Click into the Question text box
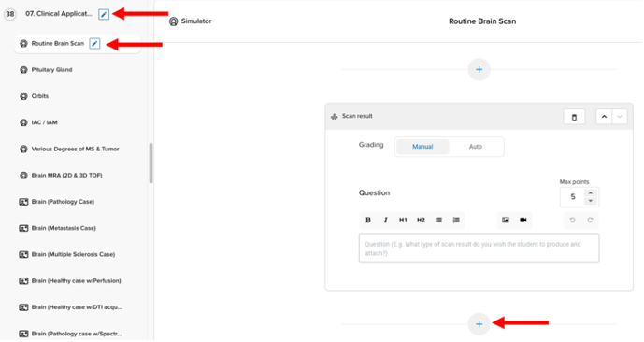This screenshot has height=342, width=644. [x=479, y=248]
